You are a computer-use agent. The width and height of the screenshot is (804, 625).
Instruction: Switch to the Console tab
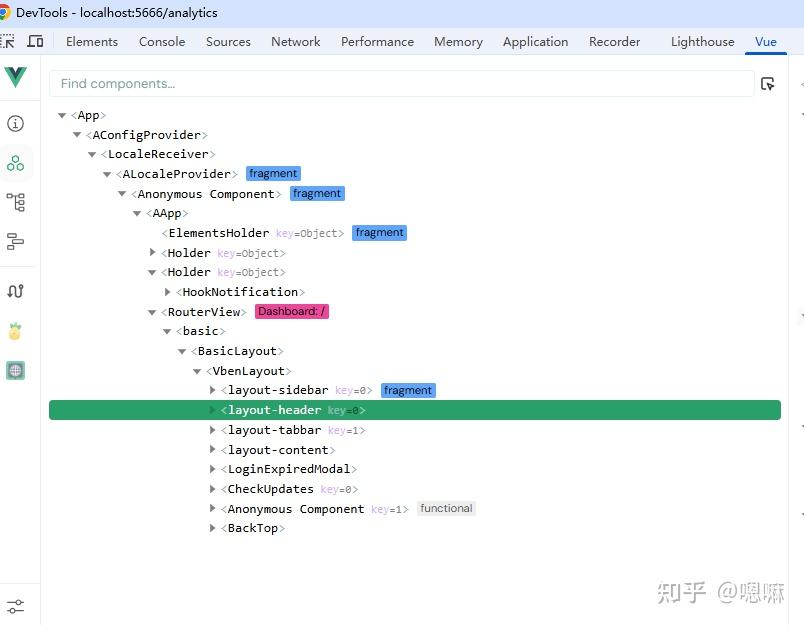[x=161, y=42]
